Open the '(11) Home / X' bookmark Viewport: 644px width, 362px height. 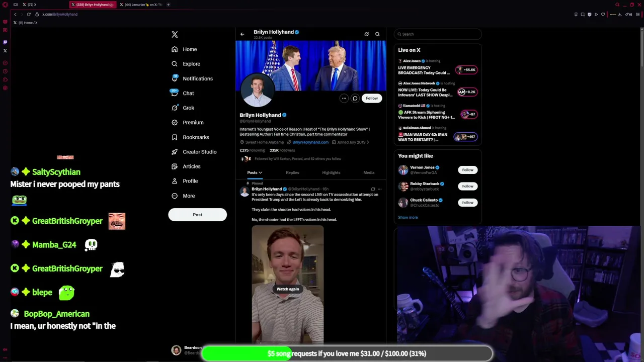tap(25, 23)
